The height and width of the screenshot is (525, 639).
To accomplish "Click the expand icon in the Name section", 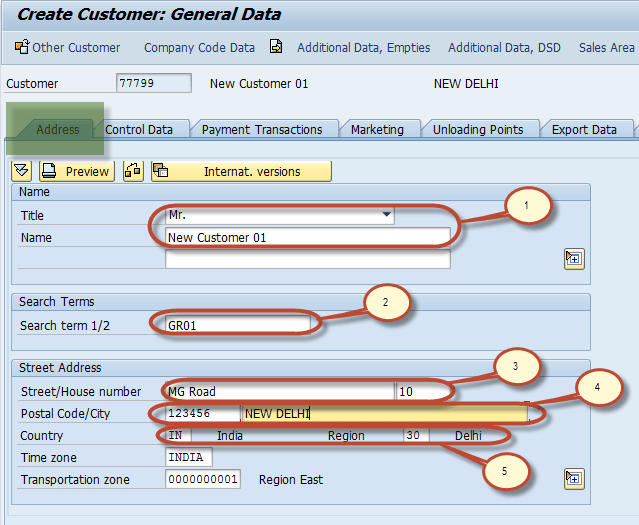I will 573,259.
